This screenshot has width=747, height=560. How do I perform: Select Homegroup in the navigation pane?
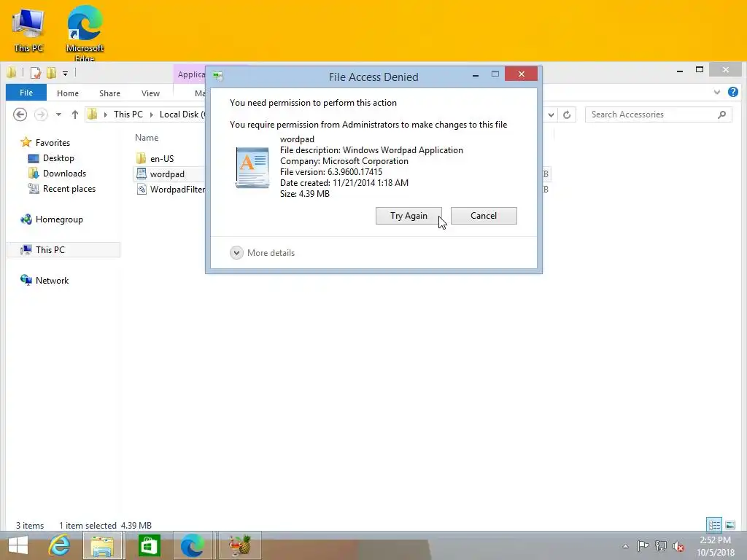[59, 219]
